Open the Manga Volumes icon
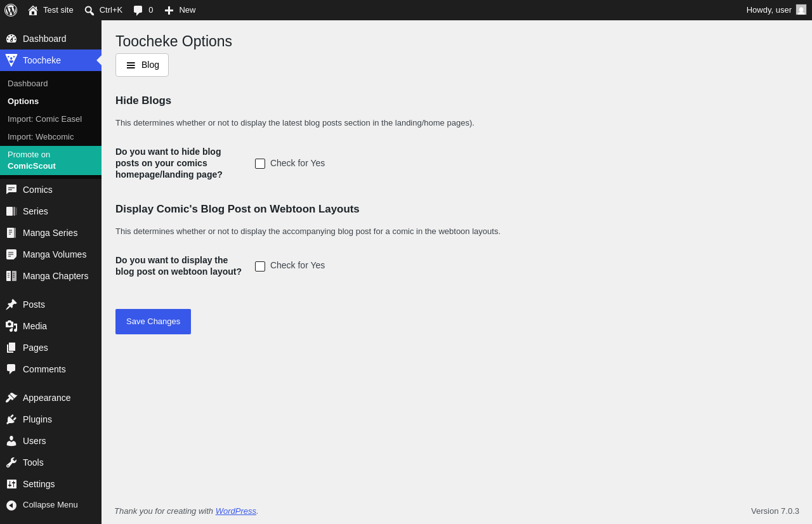The image size is (812, 524). click(11, 254)
